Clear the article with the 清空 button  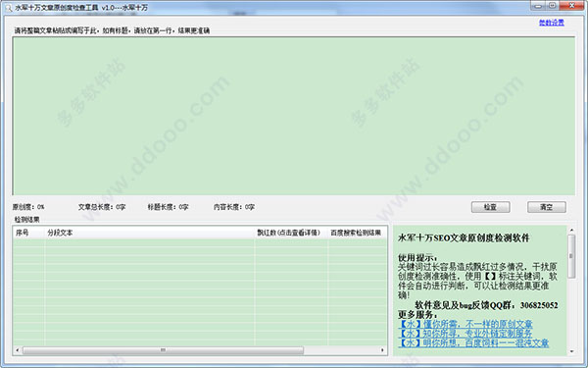click(x=547, y=207)
